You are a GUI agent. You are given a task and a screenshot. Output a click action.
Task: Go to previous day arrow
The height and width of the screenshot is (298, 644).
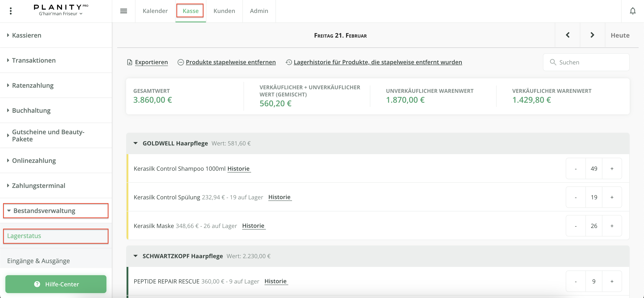point(568,35)
